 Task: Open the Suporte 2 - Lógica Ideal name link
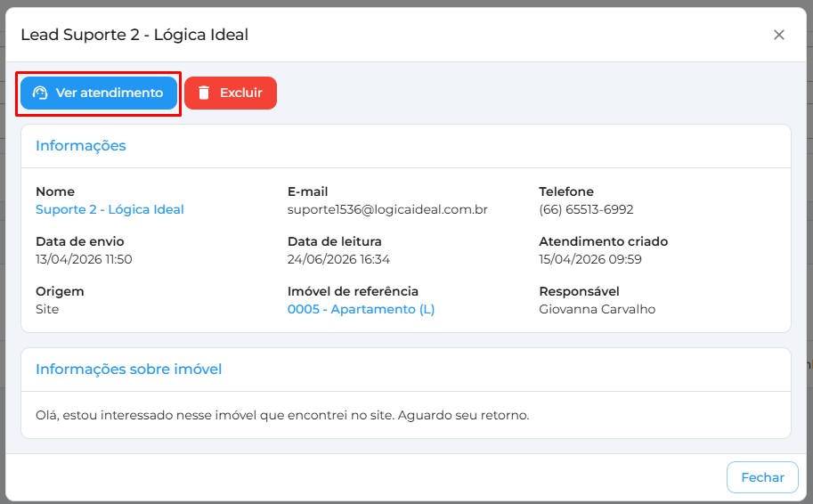[x=110, y=209]
